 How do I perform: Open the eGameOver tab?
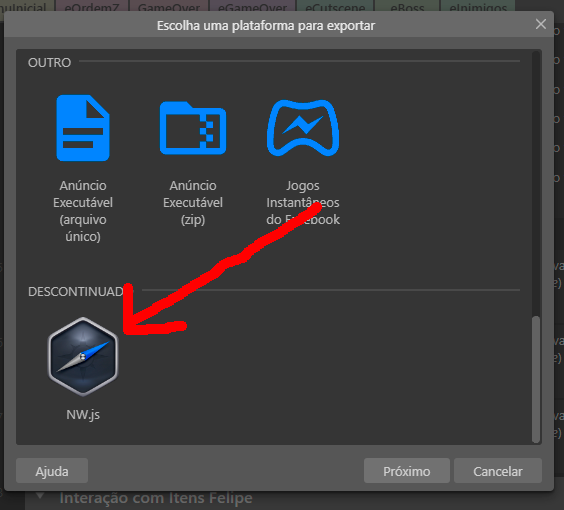tap(253, 6)
